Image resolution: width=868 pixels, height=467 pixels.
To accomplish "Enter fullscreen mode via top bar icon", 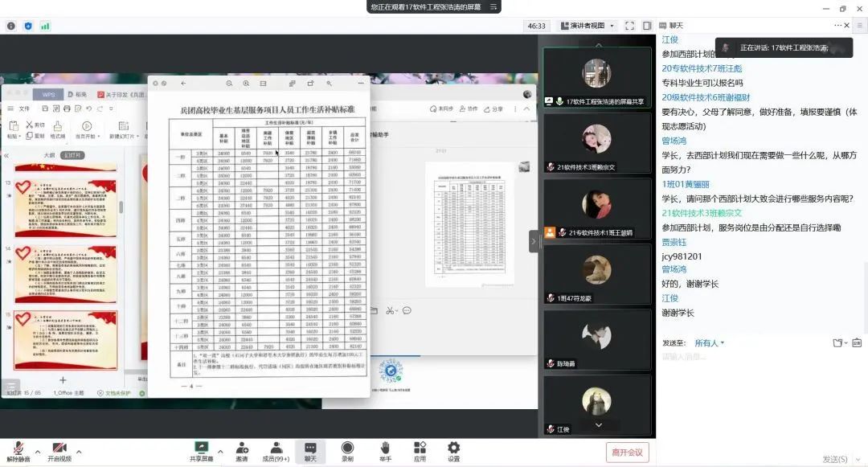I will 629,26.
